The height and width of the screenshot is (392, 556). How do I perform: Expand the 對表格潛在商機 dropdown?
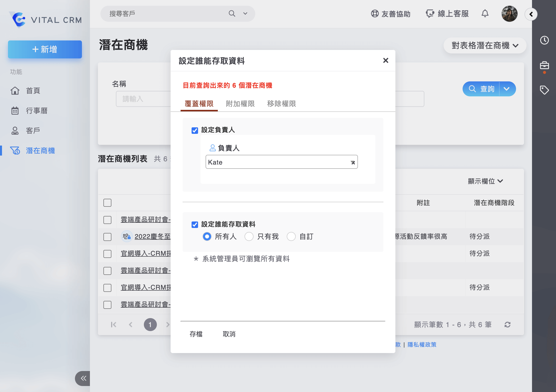pos(484,46)
